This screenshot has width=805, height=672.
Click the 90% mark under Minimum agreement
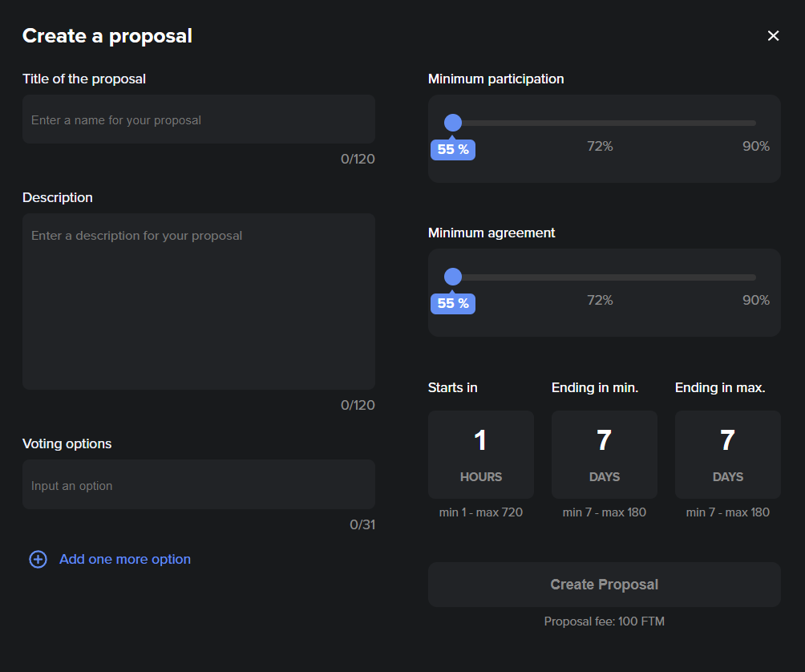click(x=755, y=301)
